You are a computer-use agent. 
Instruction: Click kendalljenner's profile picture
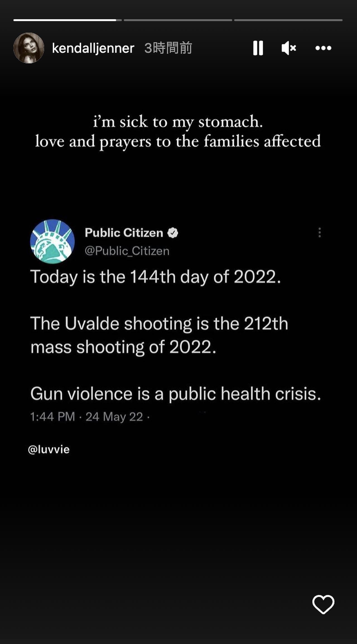[29, 48]
